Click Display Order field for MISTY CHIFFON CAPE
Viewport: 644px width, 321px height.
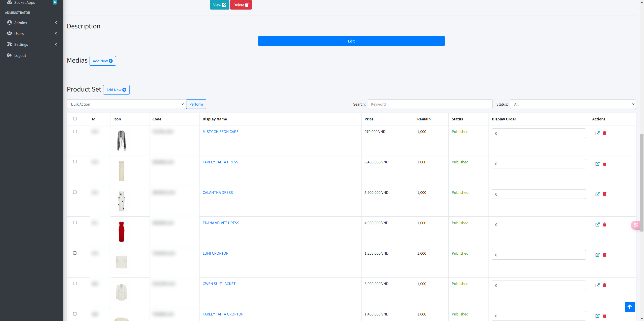[x=539, y=133]
